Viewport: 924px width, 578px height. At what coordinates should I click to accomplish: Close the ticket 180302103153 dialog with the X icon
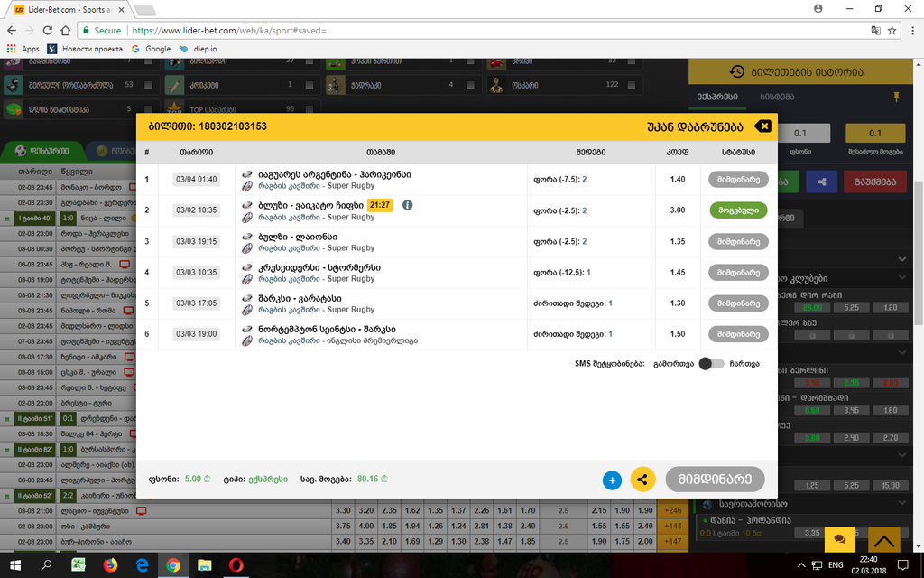point(762,126)
